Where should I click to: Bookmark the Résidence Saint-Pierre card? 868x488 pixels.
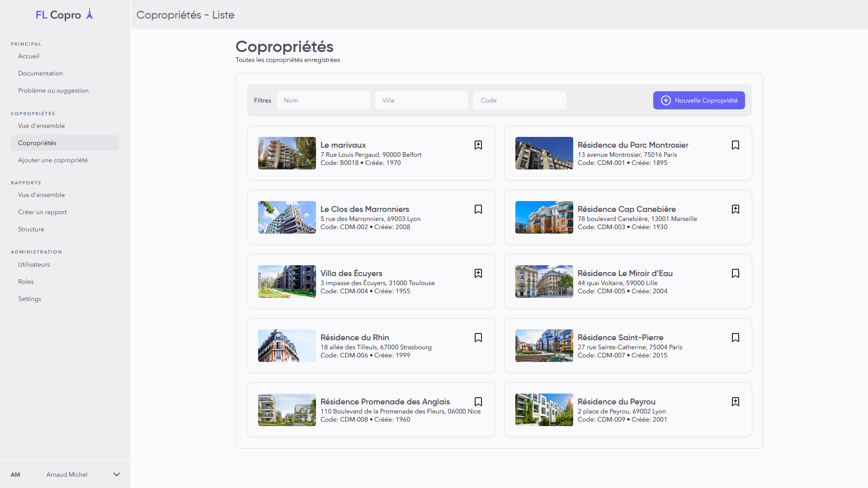(735, 338)
